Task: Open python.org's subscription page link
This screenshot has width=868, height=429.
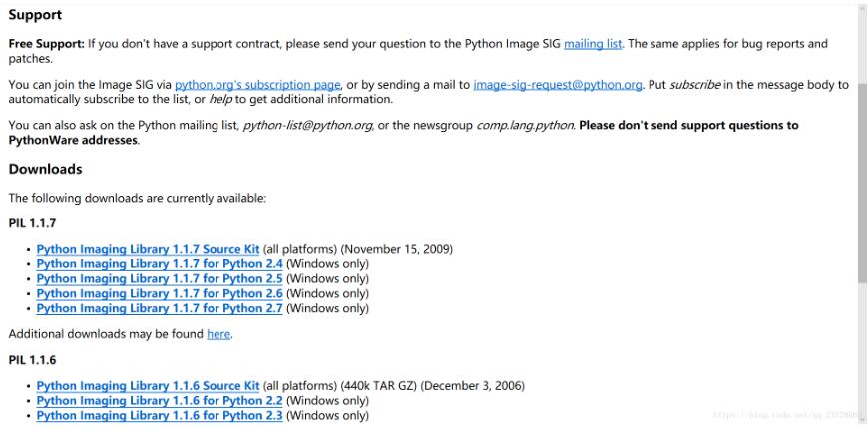Action: click(257, 85)
